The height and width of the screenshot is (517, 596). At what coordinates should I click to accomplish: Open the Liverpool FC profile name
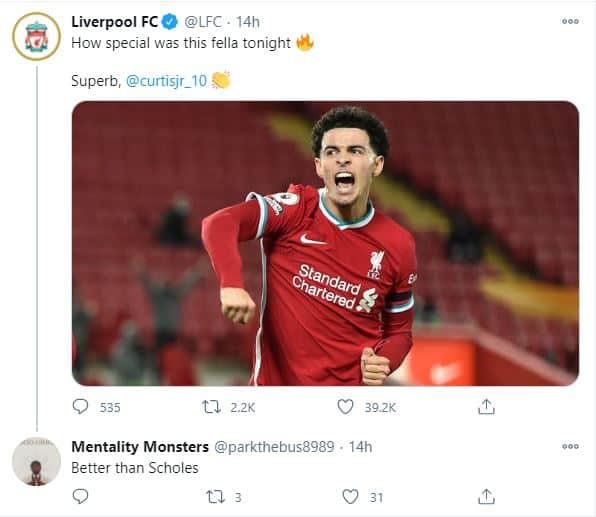[x=114, y=22]
